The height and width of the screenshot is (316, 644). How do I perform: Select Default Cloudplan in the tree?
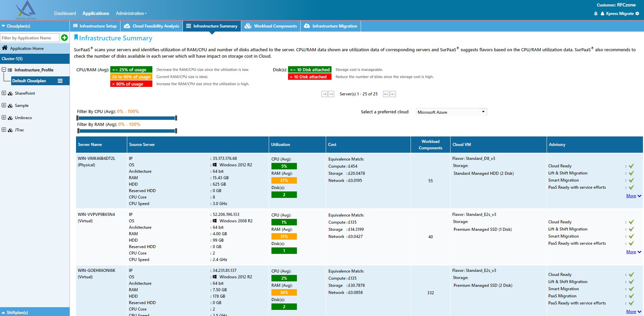click(x=29, y=81)
